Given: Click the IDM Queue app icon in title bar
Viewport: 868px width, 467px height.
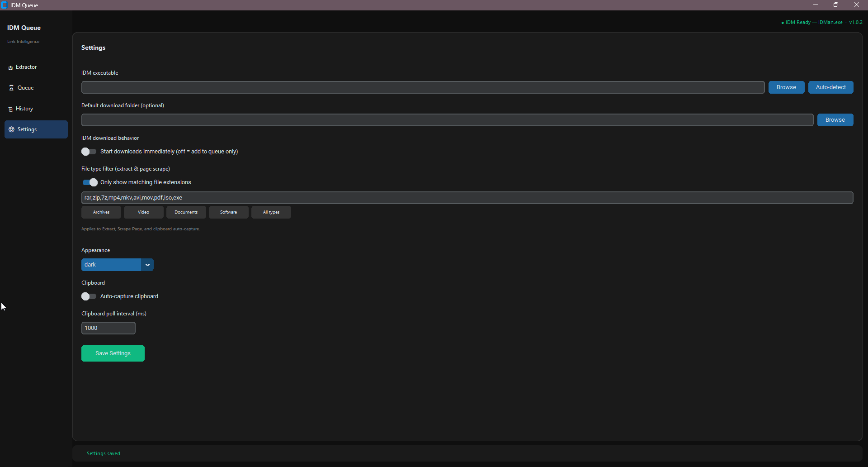Looking at the screenshot, I should (x=5, y=5).
